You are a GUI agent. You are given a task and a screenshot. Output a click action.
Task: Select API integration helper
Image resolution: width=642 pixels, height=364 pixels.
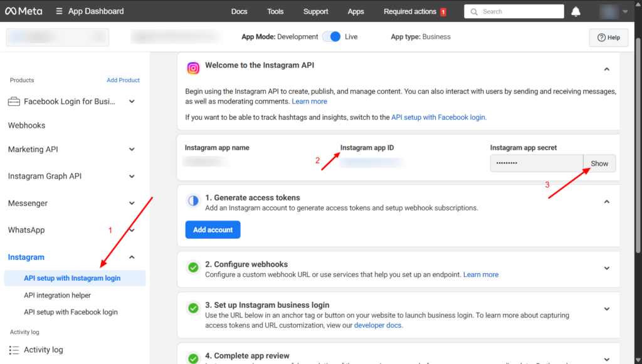coord(57,295)
